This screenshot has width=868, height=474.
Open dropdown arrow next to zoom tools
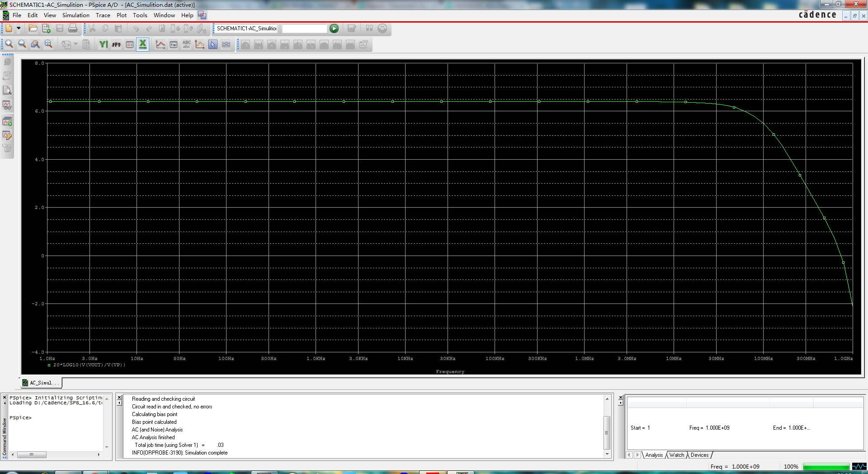[76, 44]
